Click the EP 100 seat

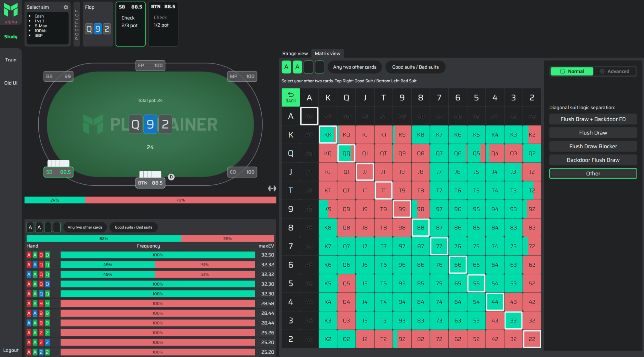(150, 65)
